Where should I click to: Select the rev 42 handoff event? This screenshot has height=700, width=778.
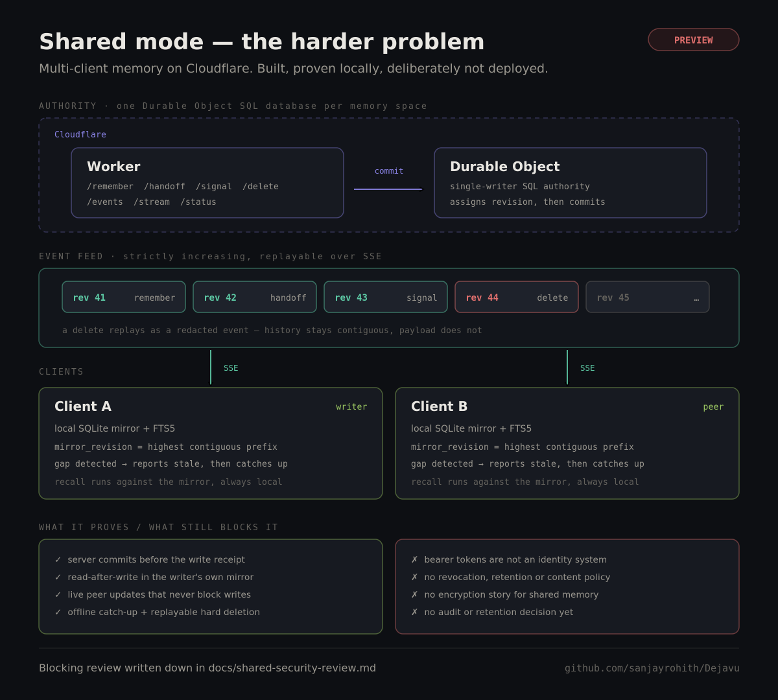(x=255, y=297)
